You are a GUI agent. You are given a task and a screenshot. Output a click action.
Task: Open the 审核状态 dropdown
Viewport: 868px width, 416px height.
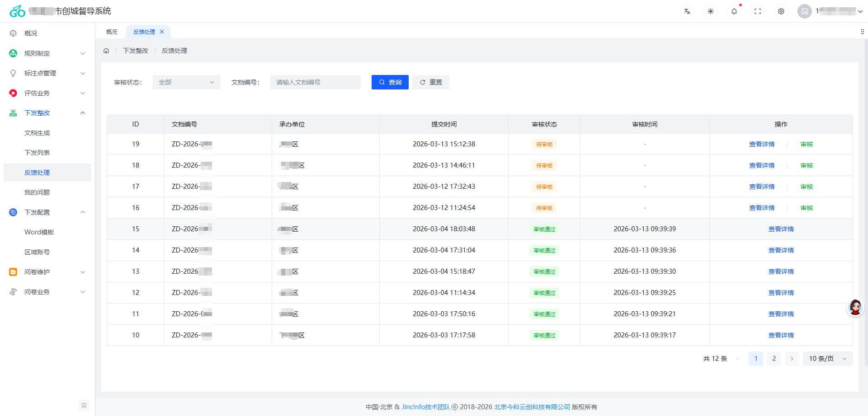point(186,82)
